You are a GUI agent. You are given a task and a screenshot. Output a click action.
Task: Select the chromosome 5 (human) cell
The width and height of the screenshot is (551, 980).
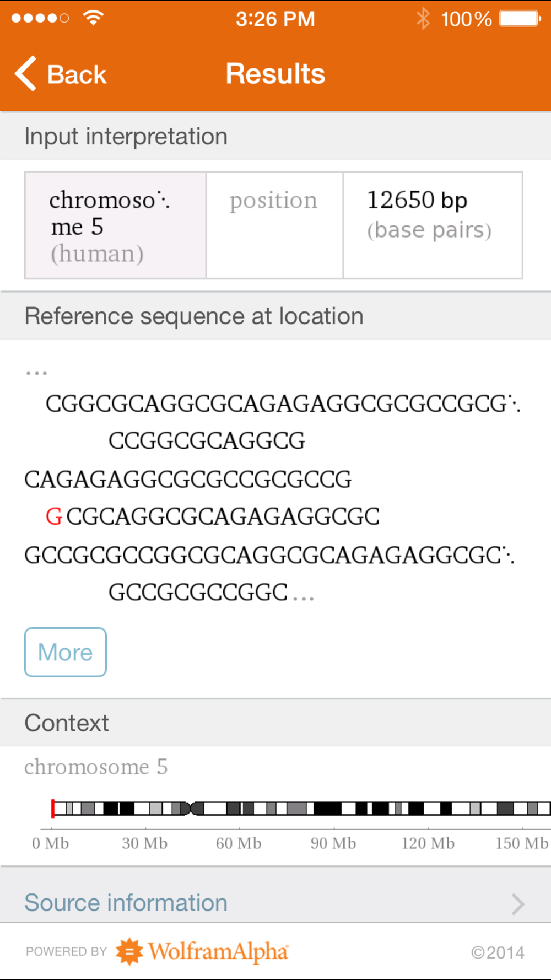(x=115, y=225)
